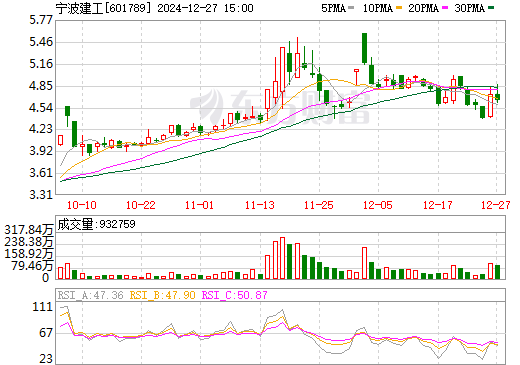Click the tall green candlestick near 12-03 peak
Screen dimensions: 520x365
point(364,48)
